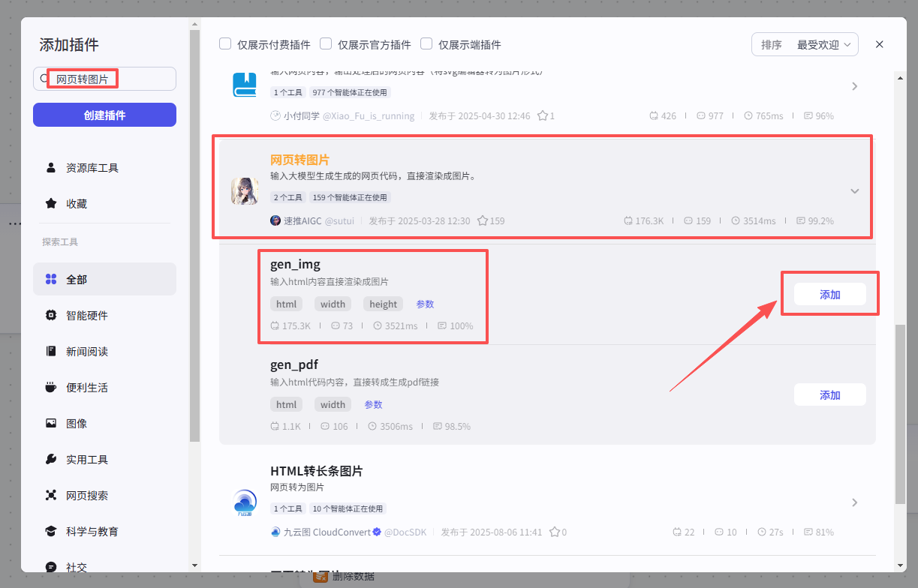Click the star icon beside 收藏

(51, 203)
